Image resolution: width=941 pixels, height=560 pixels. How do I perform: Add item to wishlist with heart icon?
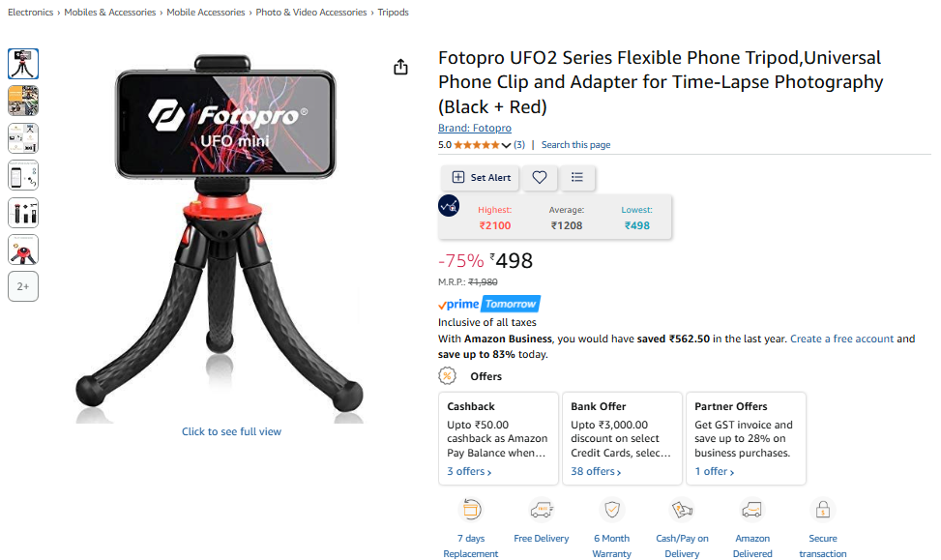coord(540,177)
